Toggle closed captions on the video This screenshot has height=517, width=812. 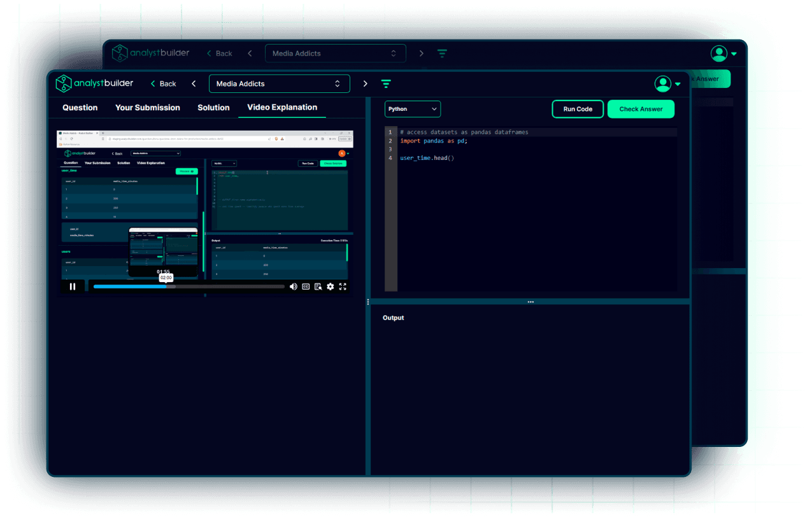pyautogui.click(x=306, y=287)
